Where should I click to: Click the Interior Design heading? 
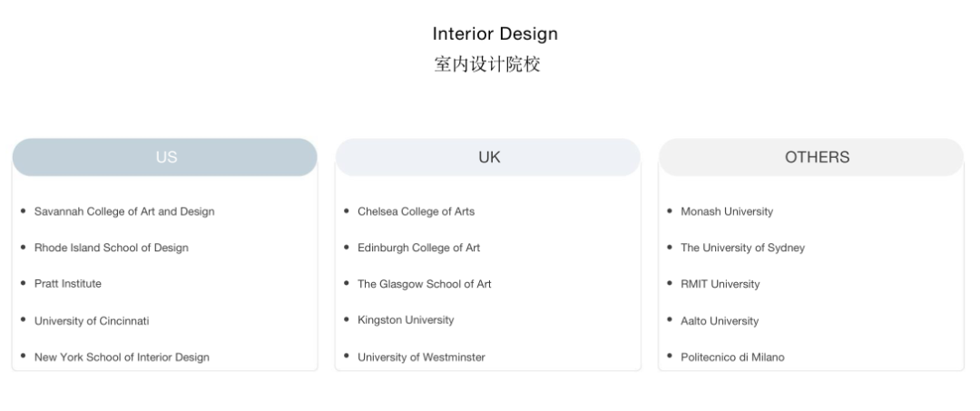(x=495, y=34)
